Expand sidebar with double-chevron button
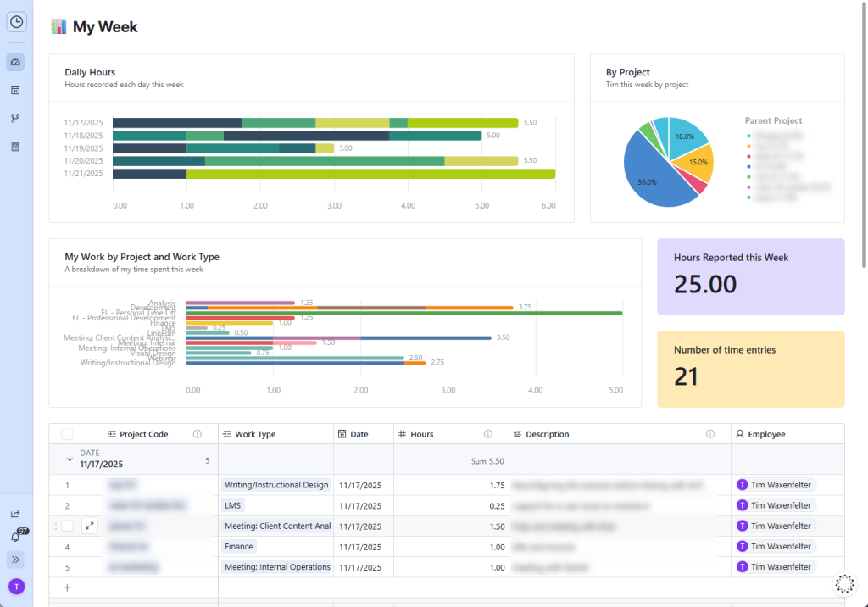This screenshot has height=607, width=868. (x=15, y=560)
